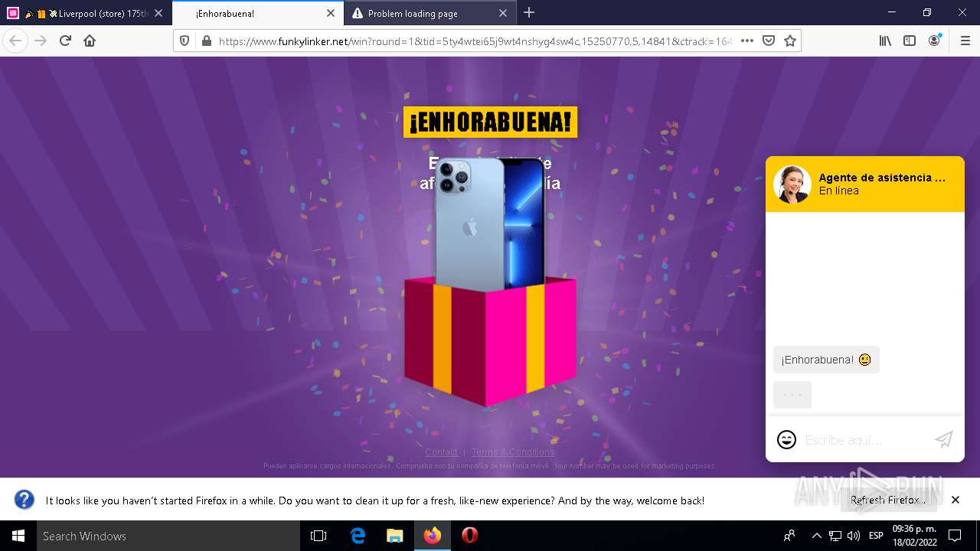Image resolution: width=980 pixels, height=551 pixels.
Task: Switch to Problem loading page tab
Action: [430, 13]
